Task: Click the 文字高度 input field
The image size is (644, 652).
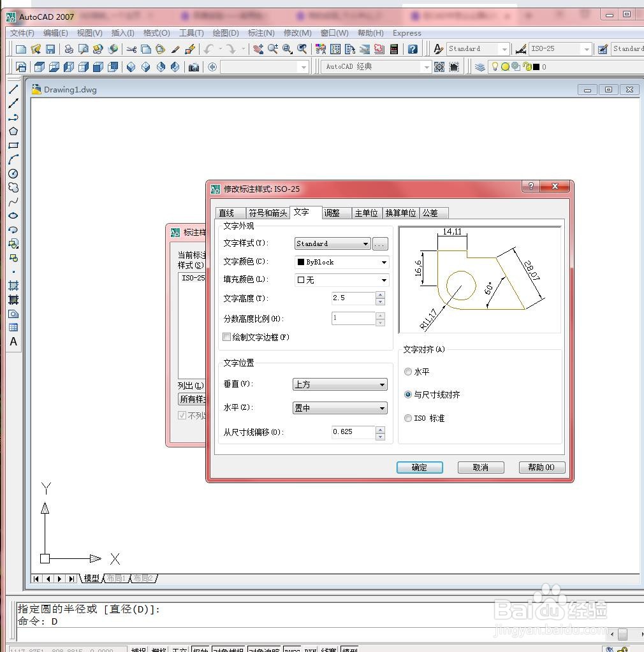Action: tap(353, 298)
